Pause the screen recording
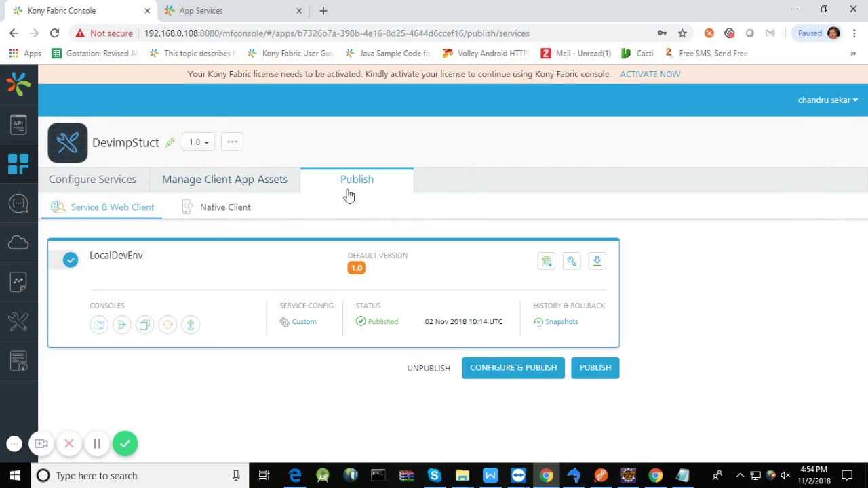This screenshot has width=868, height=488. pos(97,444)
